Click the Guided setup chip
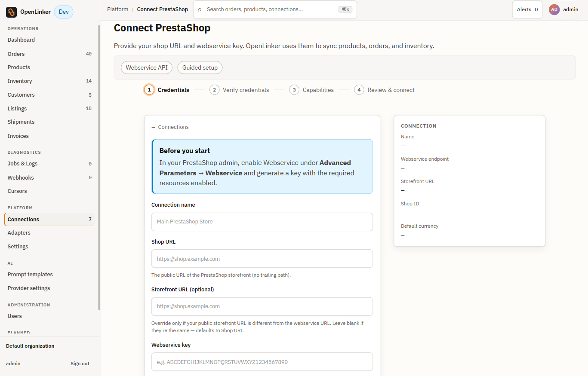The height and width of the screenshot is (376, 588). tap(200, 68)
